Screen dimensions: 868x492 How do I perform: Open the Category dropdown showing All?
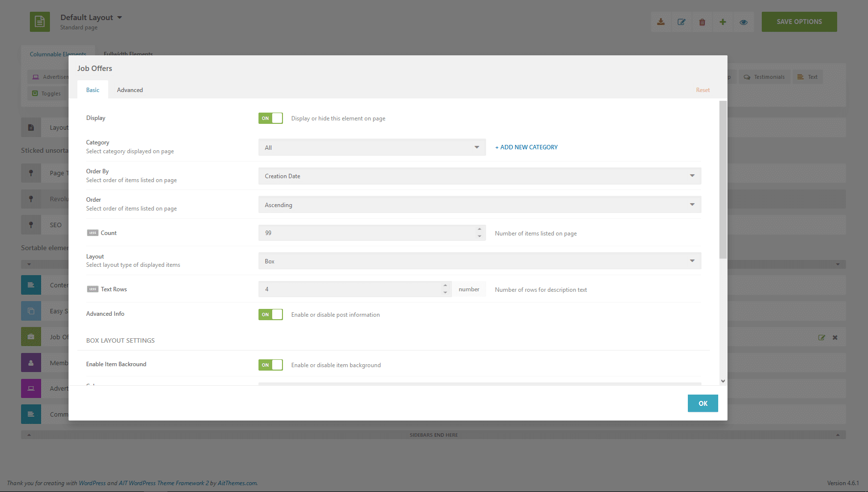coord(372,147)
